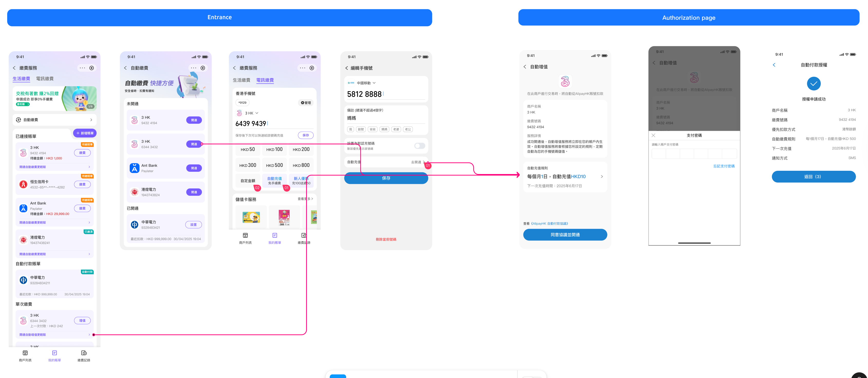The image size is (868, 378).
Task: Open three-dot menu on 自動繳費 screen
Action: [193, 68]
